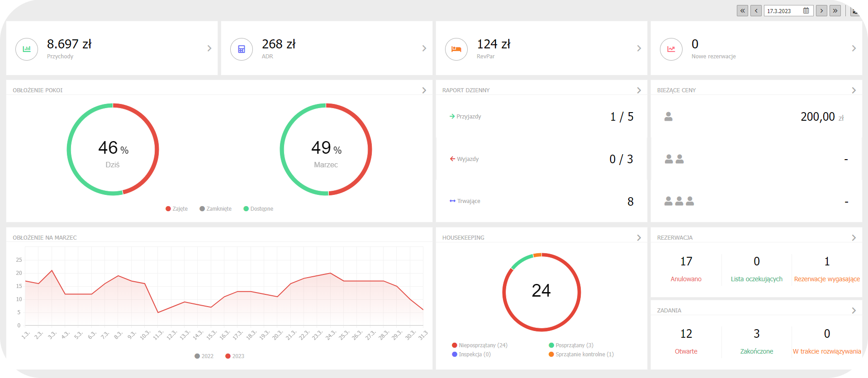Image resolution: width=868 pixels, height=378 pixels.
Task: Open the calendar date picker icon
Action: tap(806, 10)
